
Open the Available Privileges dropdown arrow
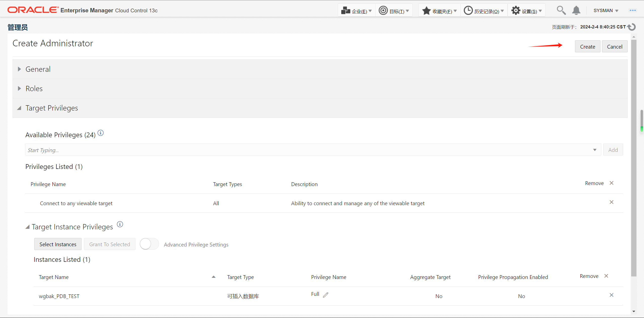595,150
